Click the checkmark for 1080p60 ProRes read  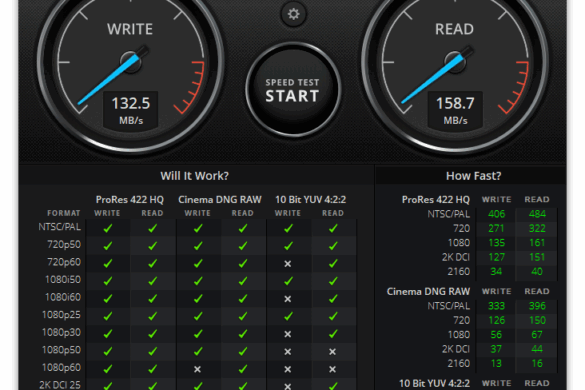[x=153, y=368]
